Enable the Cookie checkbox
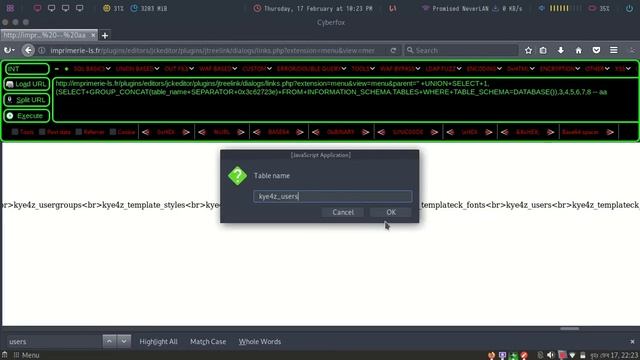Screen dimensions: 640x360 [113, 132]
